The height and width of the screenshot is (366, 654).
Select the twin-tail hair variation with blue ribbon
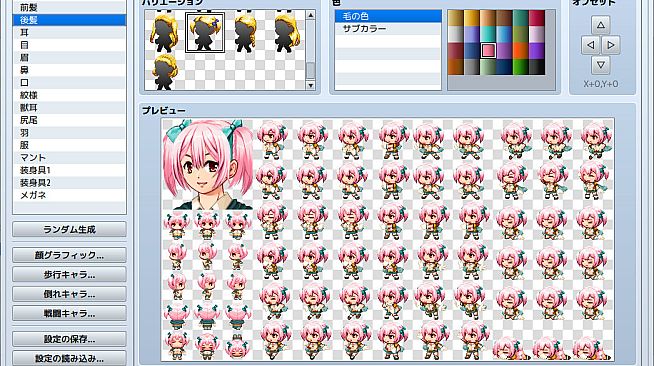point(205,33)
